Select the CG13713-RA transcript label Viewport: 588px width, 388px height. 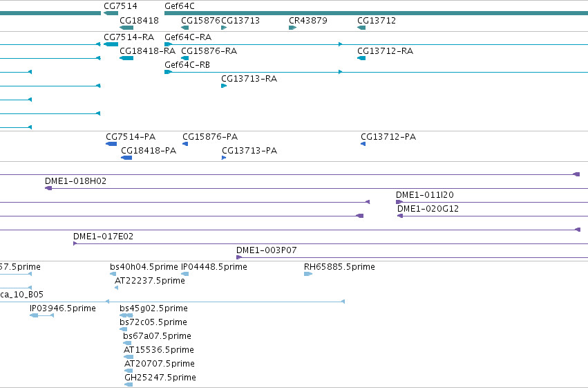(x=249, y=79)
